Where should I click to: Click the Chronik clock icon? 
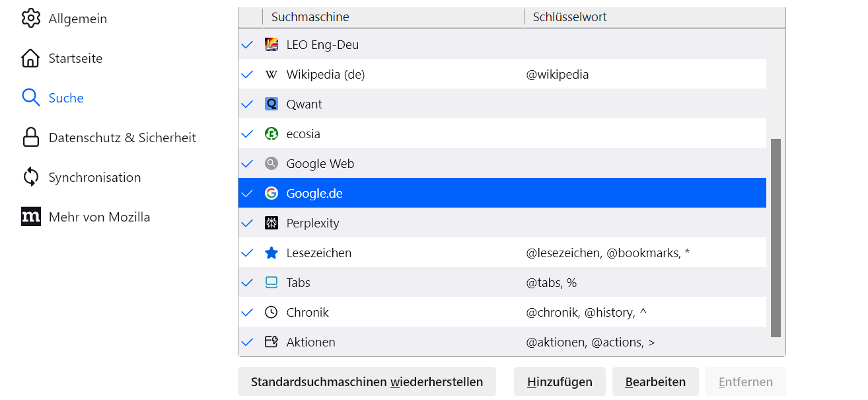(271, 313)
